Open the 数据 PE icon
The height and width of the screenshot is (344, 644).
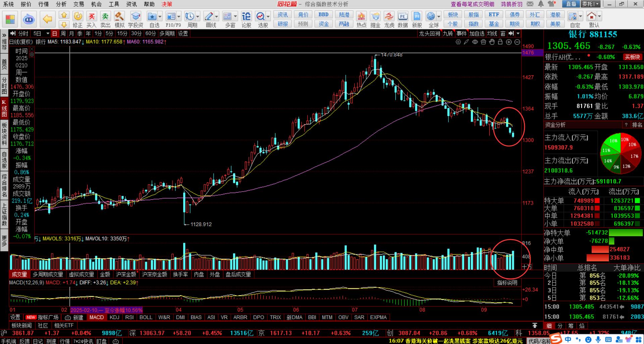click(402, 17)
